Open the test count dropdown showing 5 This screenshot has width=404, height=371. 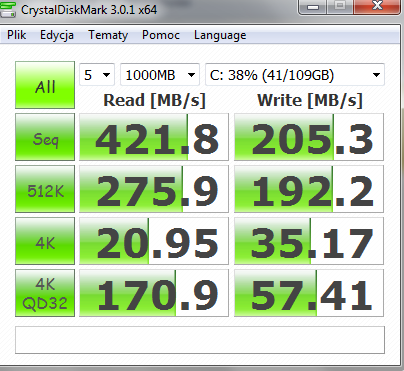[97, 75]
